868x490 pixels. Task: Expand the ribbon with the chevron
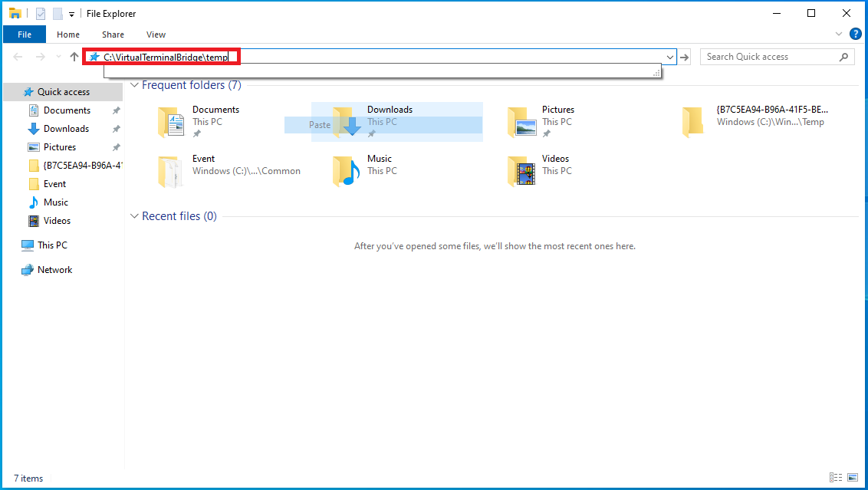pos(839,34)
